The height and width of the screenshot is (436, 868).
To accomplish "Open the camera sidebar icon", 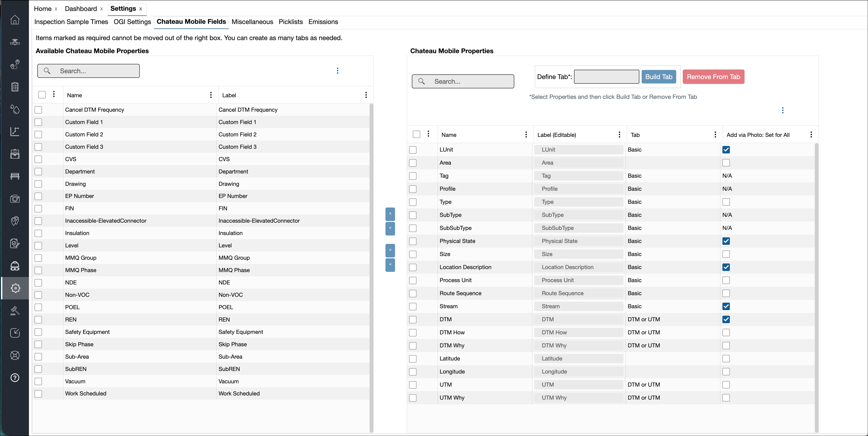I will [x=15, y=199].
